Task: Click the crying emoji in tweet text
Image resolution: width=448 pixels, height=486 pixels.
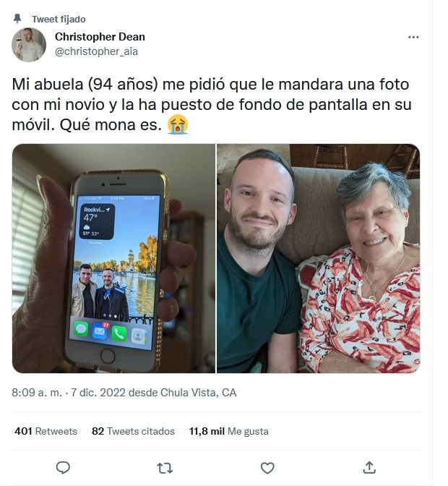Action: [x=178, y=124]
